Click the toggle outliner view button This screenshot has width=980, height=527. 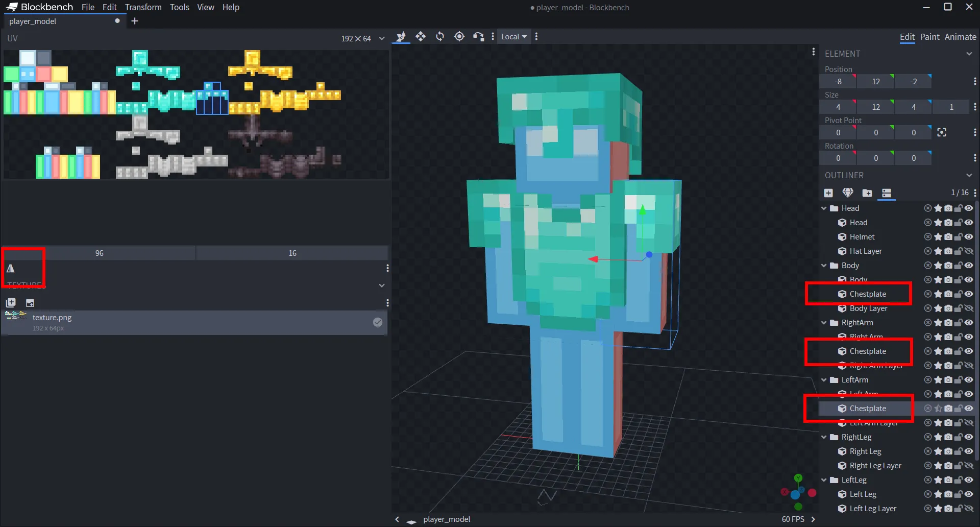[887, 193]
